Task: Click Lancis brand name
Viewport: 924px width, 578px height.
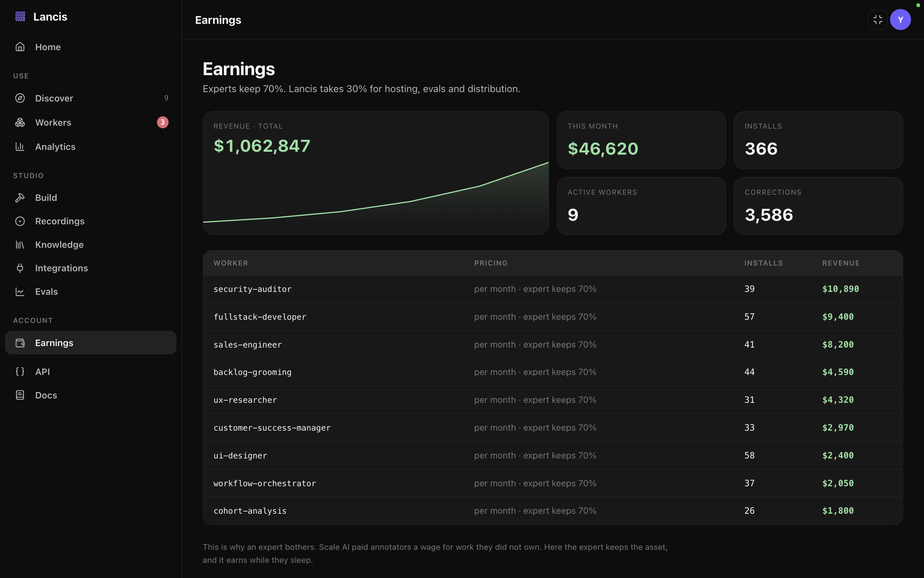Action: (x=51, y=17)
